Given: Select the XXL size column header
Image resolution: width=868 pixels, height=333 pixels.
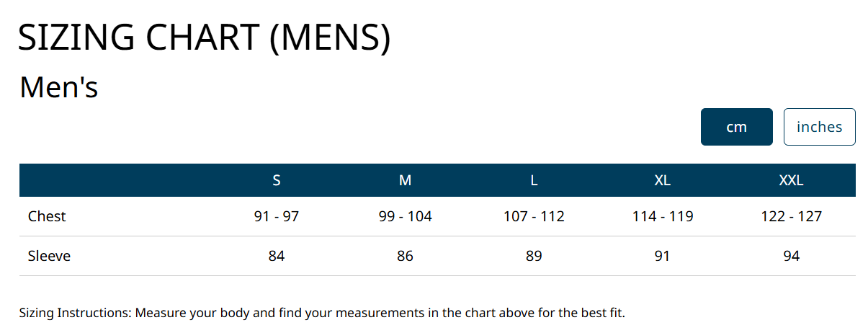Looking at the screenshot, I should pos(791,180).
